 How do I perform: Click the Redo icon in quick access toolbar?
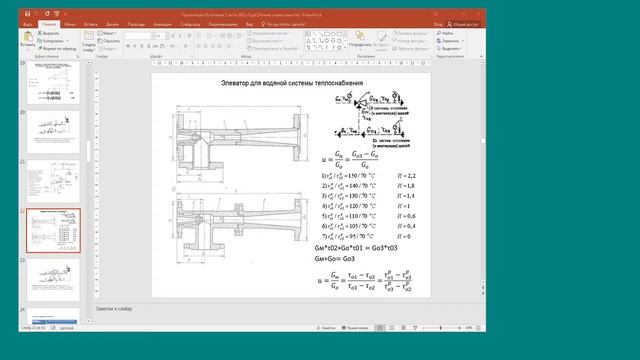[x=47, y=14]
